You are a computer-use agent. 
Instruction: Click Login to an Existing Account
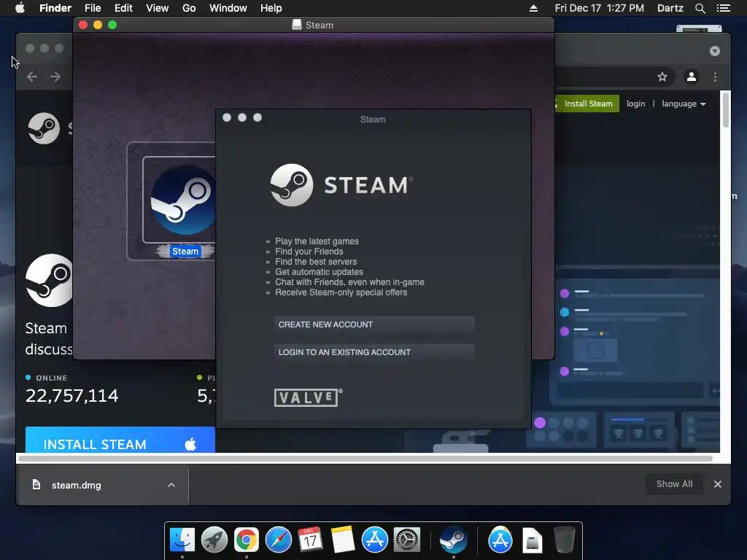[374, 352]
